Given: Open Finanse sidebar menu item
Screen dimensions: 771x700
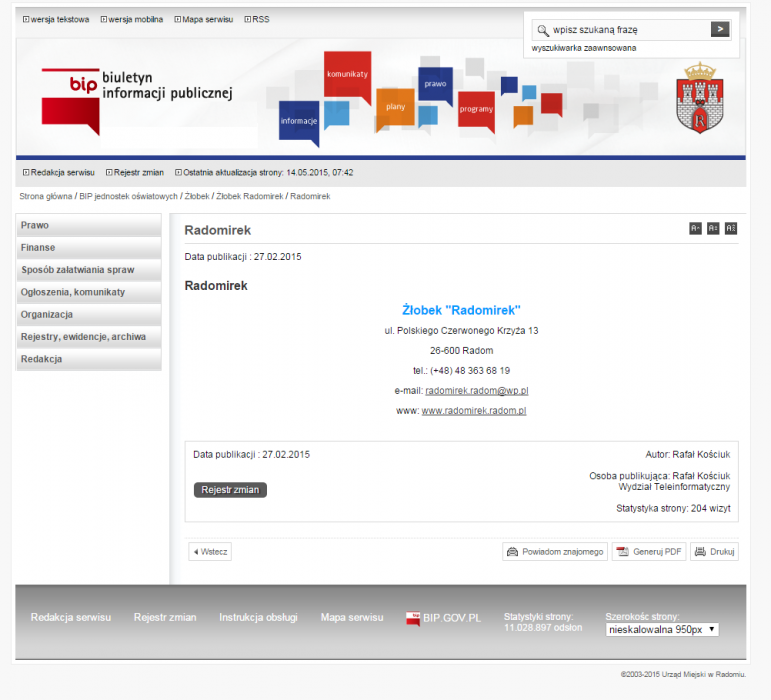Looking at the screenshot, I should coord(89,248).
